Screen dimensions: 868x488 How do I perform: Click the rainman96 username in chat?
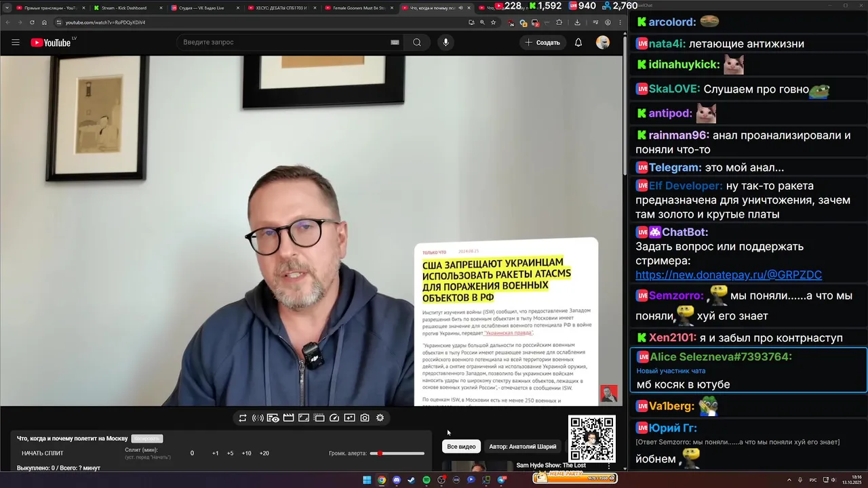point(679,136)
